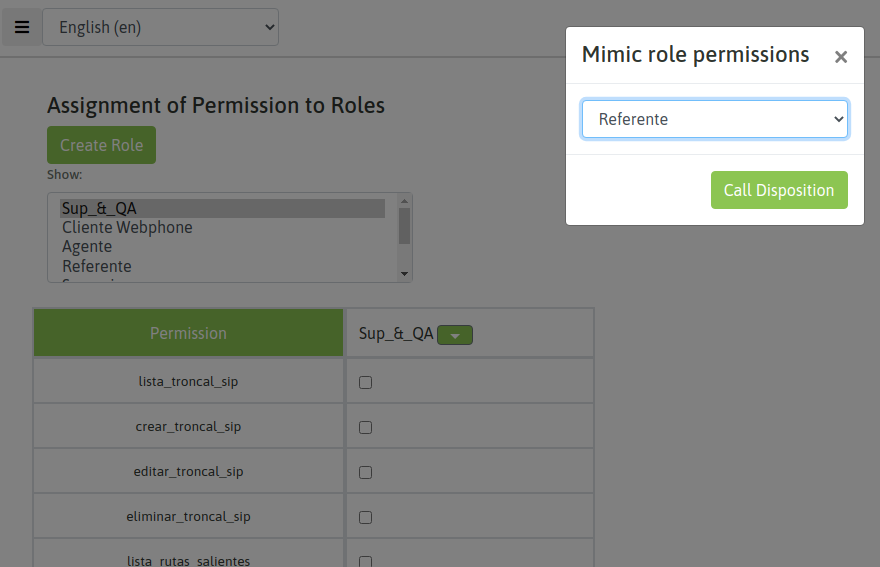Click the Assignment of Permission to Roles heading
This screenshot has height=567, width=880.
coord(216,106)
